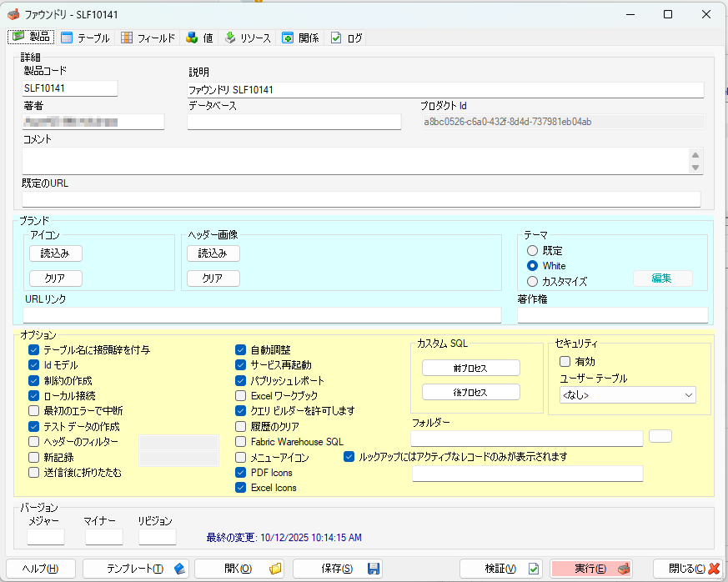Enable the メニューアイコン checkbox
728x582 pixels.
pyautogui.click(x=240, y=458)
